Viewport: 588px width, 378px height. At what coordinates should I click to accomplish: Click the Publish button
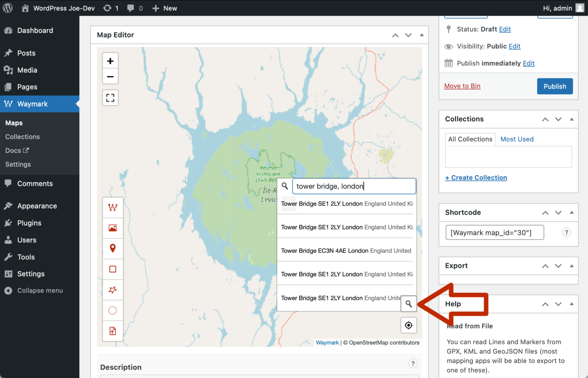555,86
